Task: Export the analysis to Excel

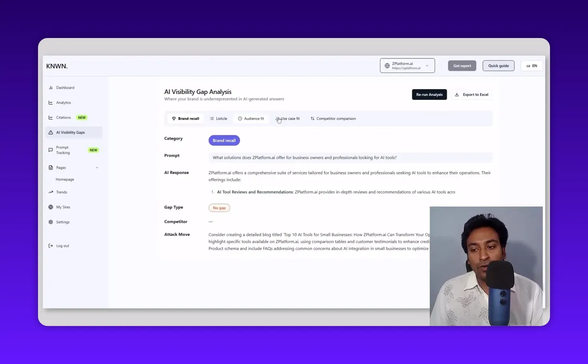Action: tap(472, 94)
